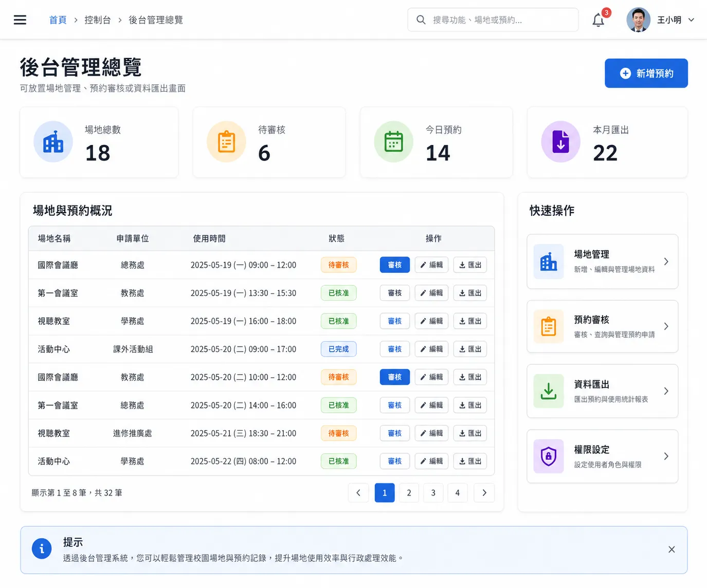Click user avatar photo of 王小明
Image resolution: width=707 pixels, height=588 pixels.
coord(638,20)
